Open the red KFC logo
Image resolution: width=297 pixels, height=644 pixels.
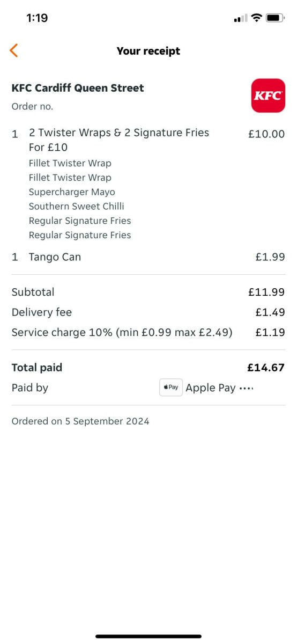[x=268, y=96]
